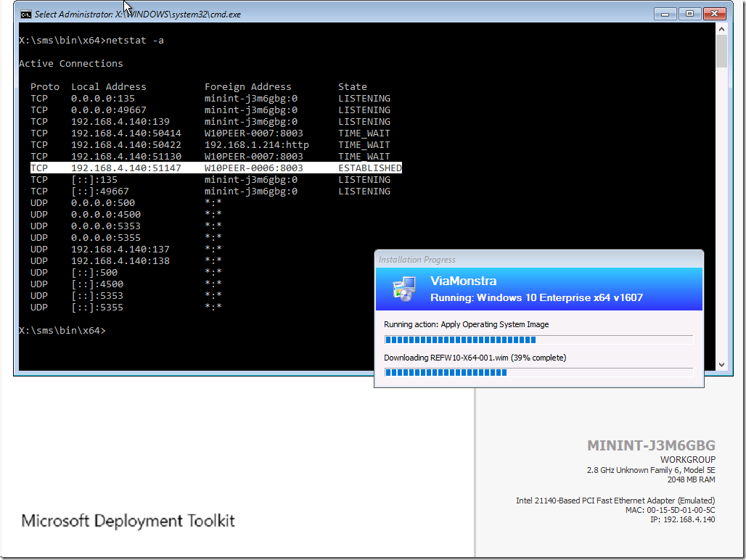Image resolution: width=746 pixels, height=560 pixels.
Task: Click the cmd.exe icon in title bar
Action: [25, 15]
